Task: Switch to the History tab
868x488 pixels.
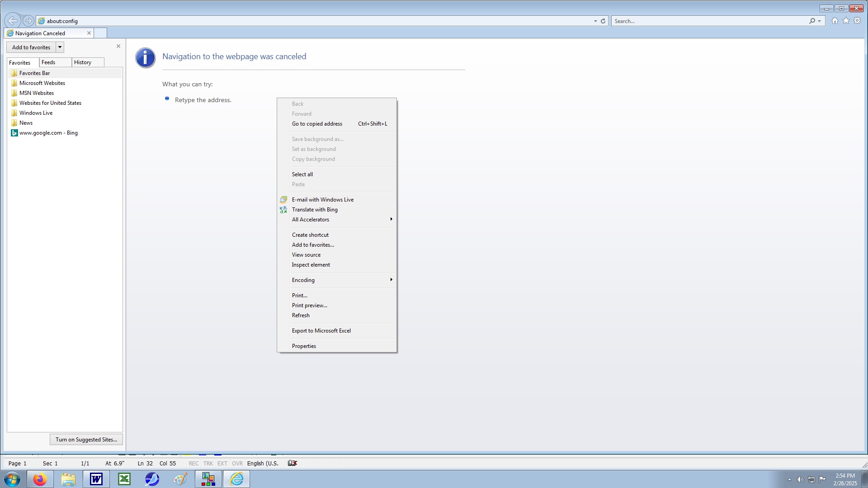Action: (88, 62)
